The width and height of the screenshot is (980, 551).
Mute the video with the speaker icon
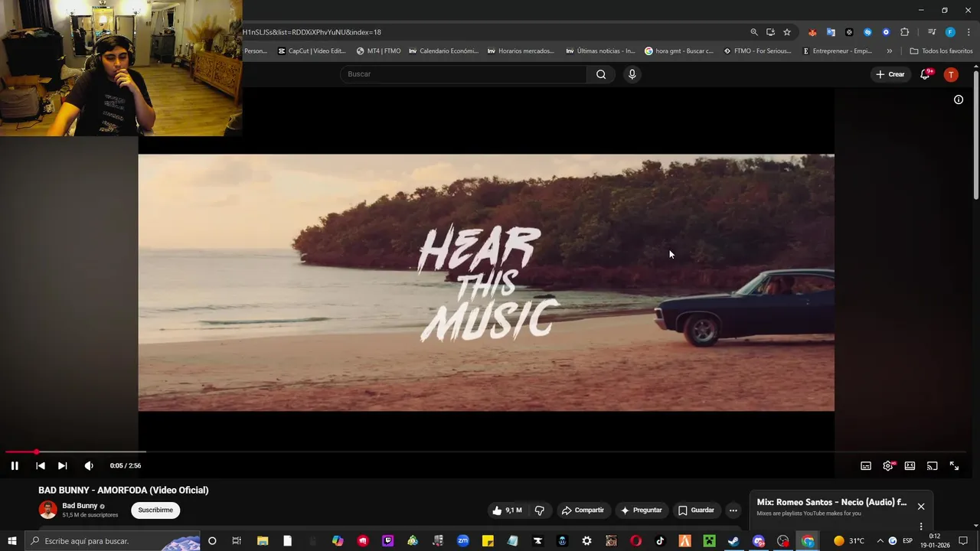pos(89,465)
